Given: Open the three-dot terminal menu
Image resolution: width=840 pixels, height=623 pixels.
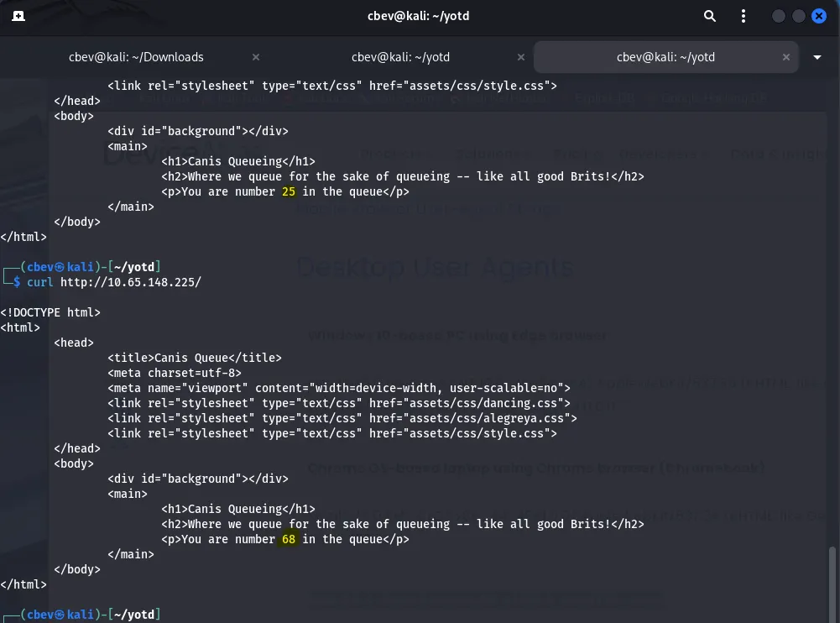Looking at the screenshot, I should pos(743,16).
